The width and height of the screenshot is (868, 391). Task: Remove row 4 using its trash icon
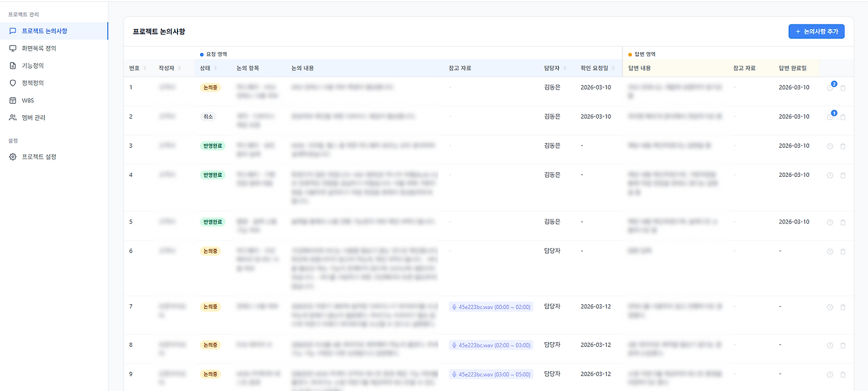pos(843,175)
